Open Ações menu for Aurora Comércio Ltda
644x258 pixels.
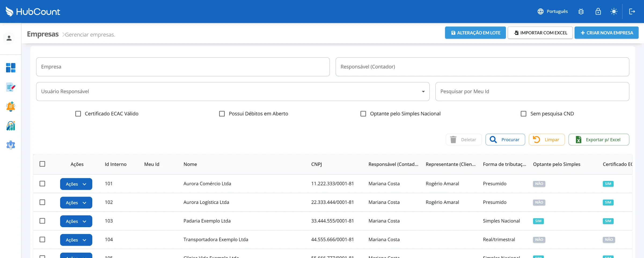pyautogui.click(x=76, y=184)
